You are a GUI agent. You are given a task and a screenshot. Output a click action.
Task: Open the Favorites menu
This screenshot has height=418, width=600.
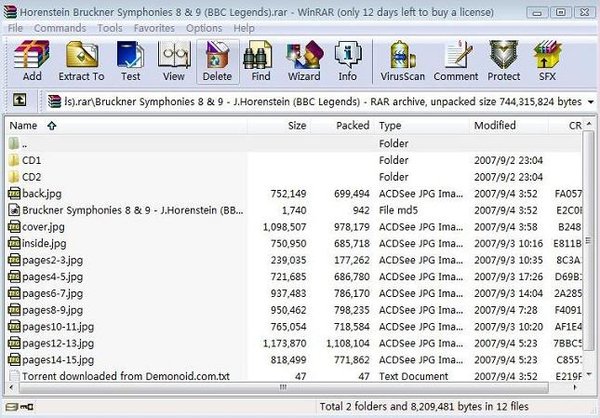click(x=154, y=28)
